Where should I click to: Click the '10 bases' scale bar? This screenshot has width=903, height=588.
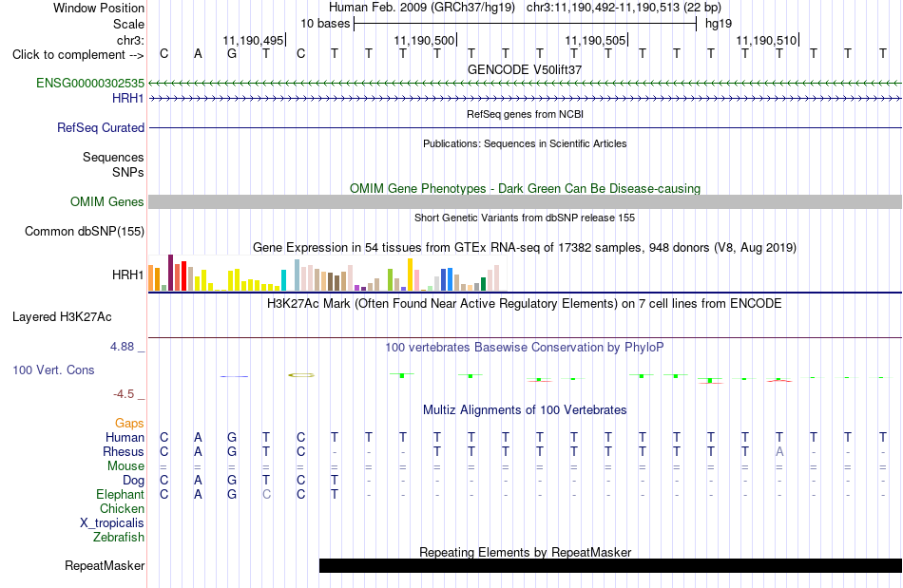(526, 24)
